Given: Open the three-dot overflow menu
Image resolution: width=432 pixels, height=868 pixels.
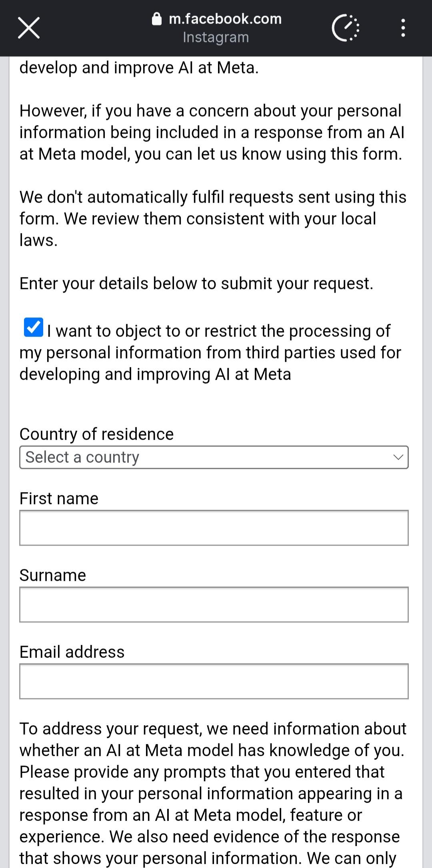Looking at the screenshot, I should (403, 28).
